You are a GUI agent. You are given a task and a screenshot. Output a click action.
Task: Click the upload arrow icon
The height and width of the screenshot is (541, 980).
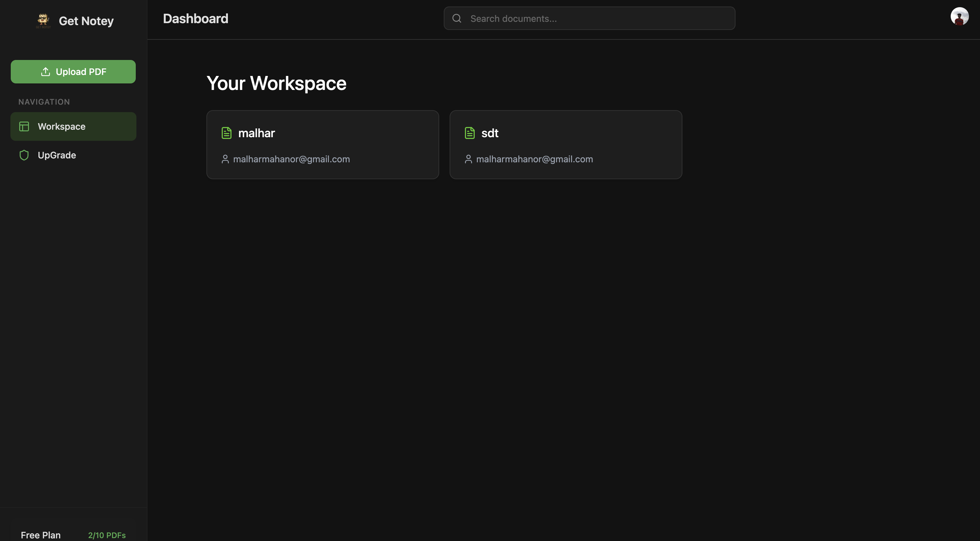(x=45, y=72)
